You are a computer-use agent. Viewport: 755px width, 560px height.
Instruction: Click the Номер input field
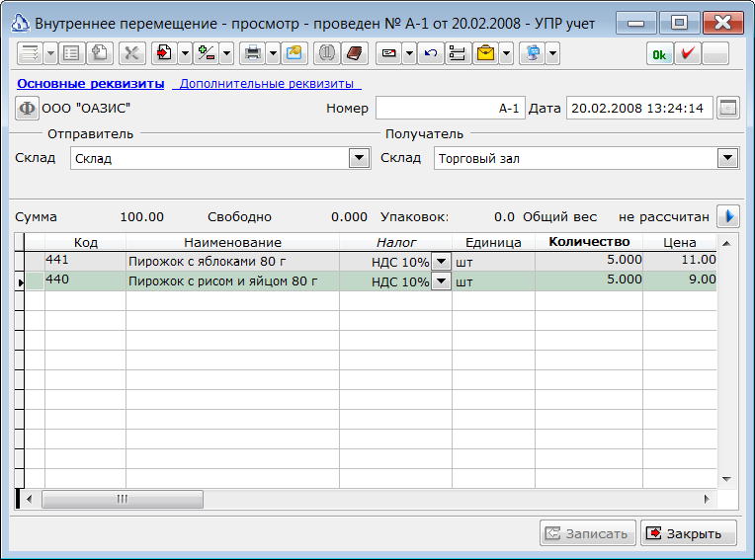451,108
